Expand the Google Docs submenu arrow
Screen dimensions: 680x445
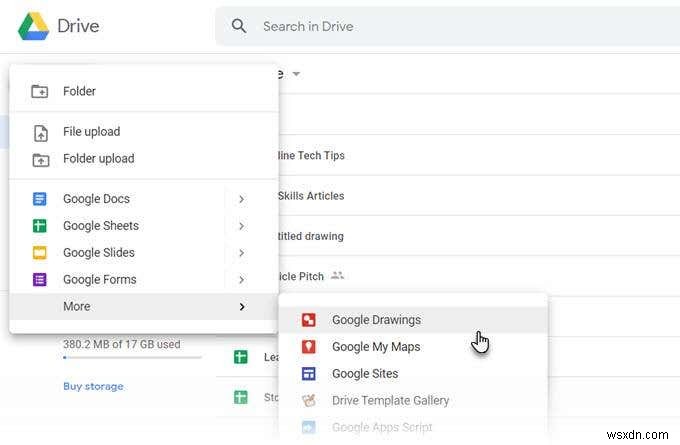click(242, 199)
